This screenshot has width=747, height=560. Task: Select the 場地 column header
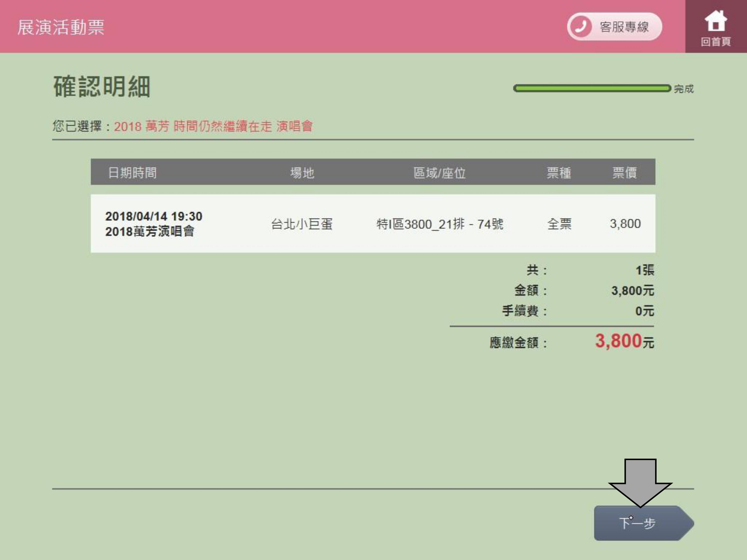302,173
